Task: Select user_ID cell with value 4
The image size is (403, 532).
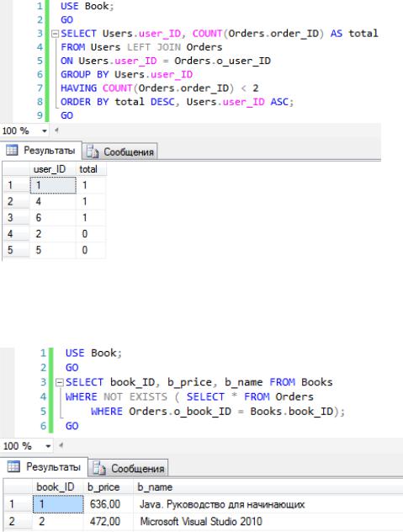Action: (53, 201)
